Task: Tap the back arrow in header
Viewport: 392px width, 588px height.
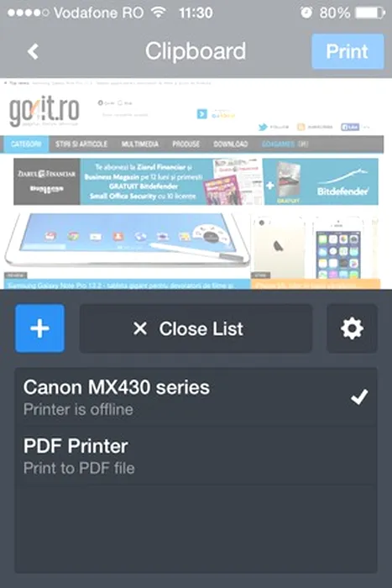Action: click(33, 51)
